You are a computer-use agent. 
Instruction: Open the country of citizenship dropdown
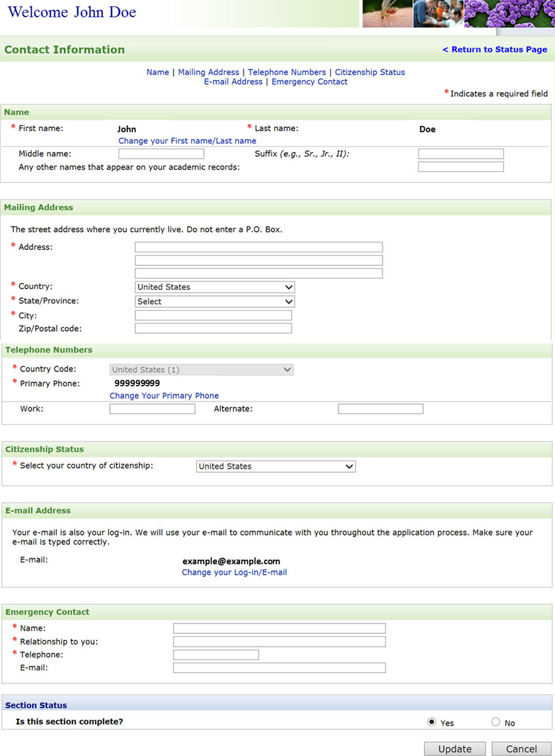point(275,466)
